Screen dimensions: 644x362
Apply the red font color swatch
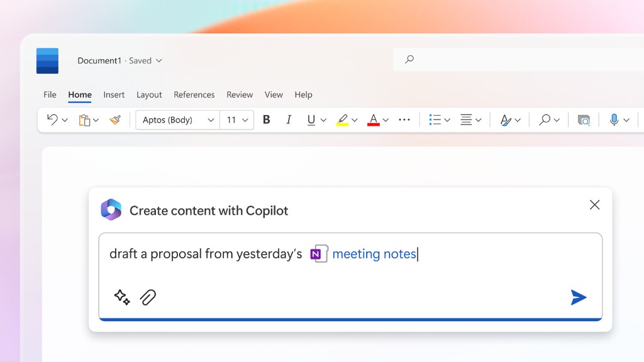(x=374, y=119)
